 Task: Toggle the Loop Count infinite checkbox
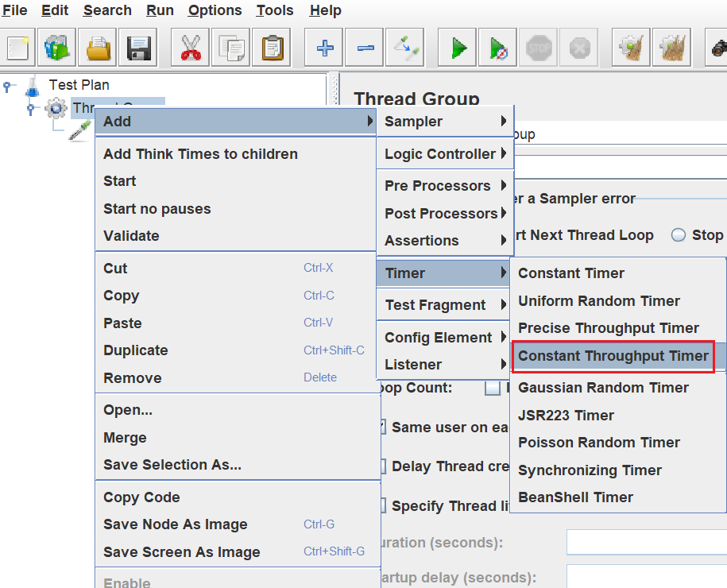[493, 388]
